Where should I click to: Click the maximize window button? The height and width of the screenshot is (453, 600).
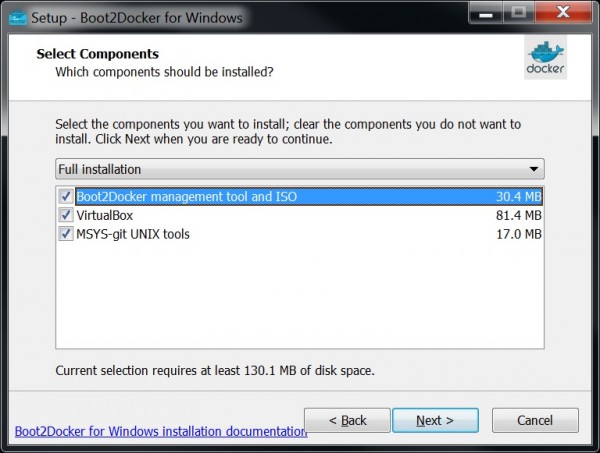tap(521, 14)
